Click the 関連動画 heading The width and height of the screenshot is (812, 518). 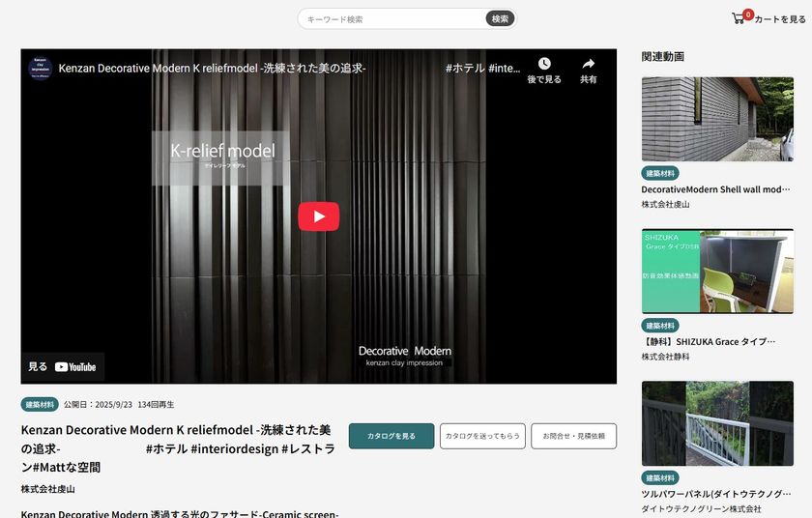(663, 56)
